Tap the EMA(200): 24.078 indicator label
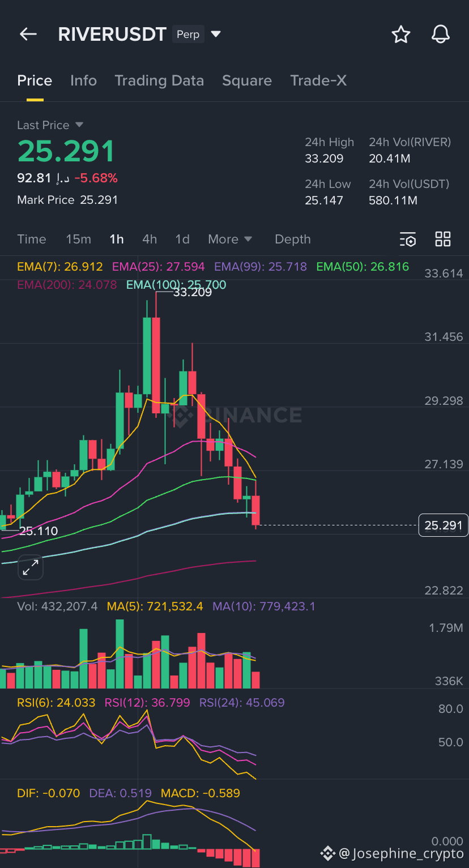Image resolution: width=469 pixels, height=868 pixels. click(x=67, y=285)
